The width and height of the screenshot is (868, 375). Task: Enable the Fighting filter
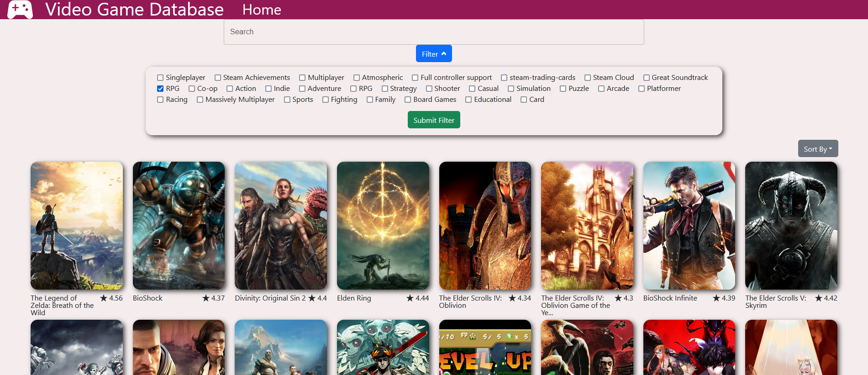click(326, 100)
